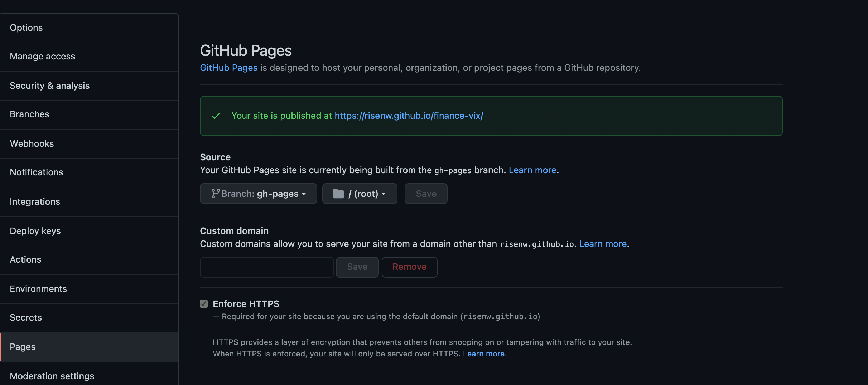Go to Manage access settings

tap(42, 56)
